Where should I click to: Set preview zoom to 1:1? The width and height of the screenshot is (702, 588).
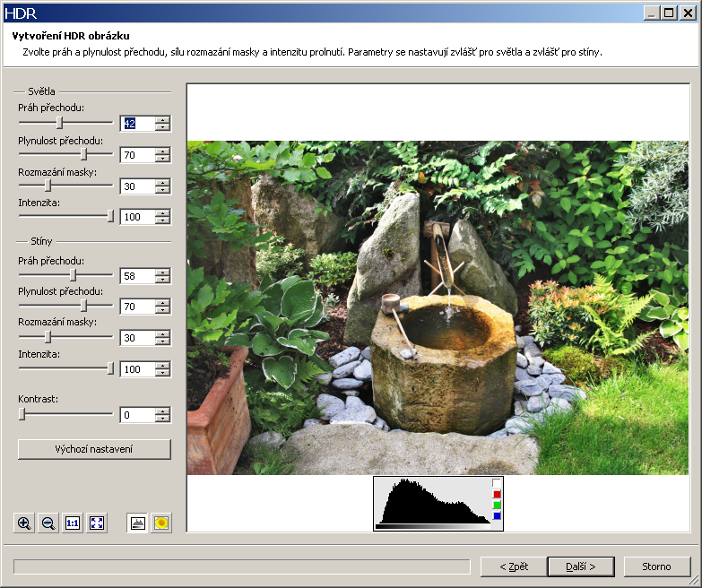click(x=73, y=523)
